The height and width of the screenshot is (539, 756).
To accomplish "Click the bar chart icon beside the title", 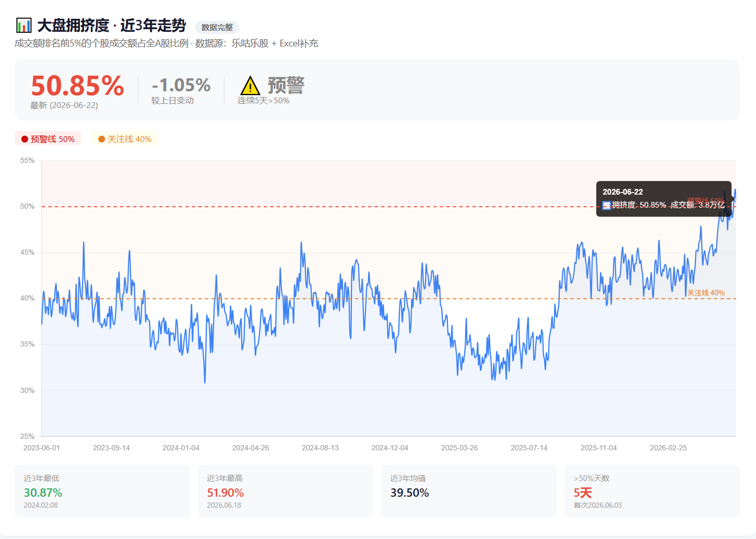I will [x=23, y=25].
